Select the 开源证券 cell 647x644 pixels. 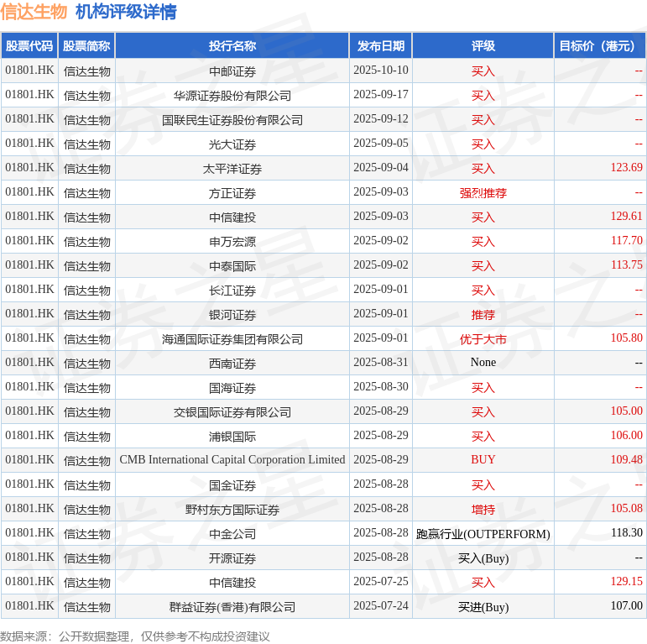click(x=232, y=558)
